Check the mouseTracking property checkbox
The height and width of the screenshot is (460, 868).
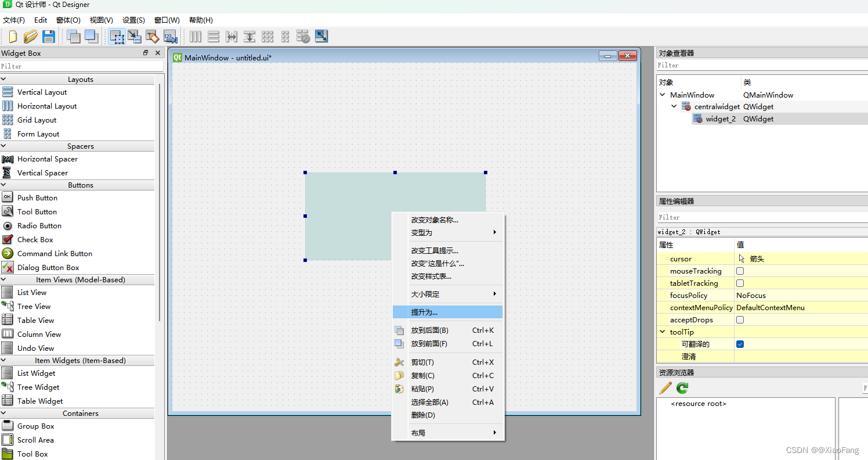(740, 271)
